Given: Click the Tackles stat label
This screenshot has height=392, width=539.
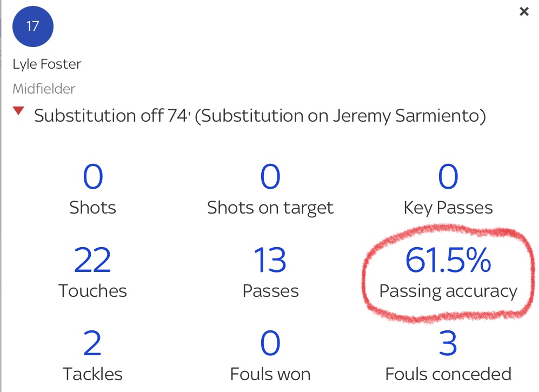Looking at the screenshot, I should [92, 374].
